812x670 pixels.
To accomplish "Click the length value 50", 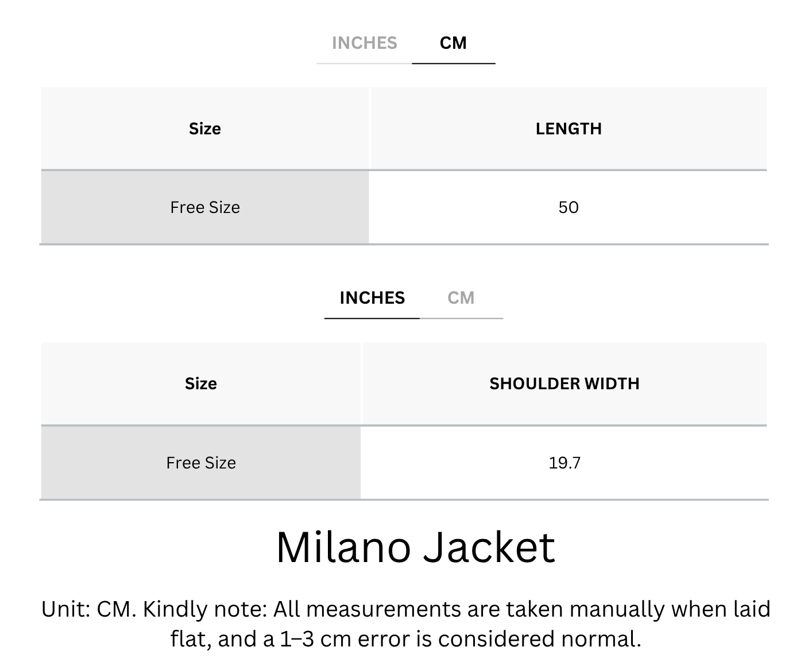I will tap(569, 207).
